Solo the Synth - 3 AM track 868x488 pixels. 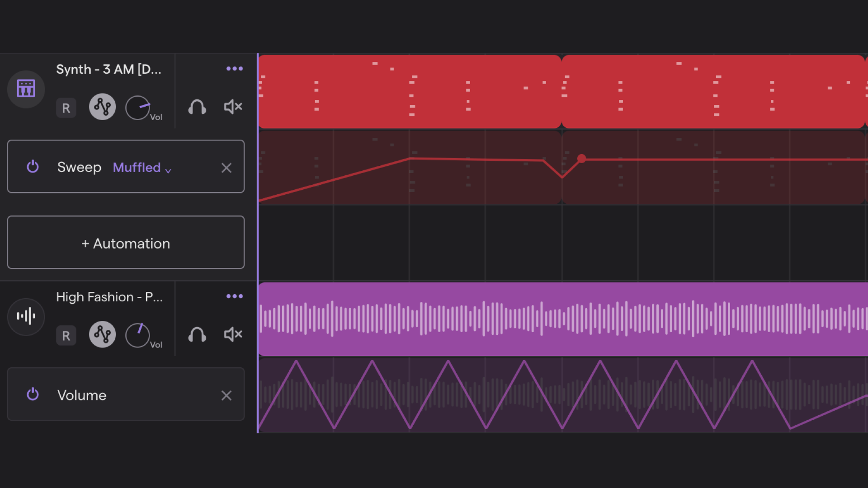[197, 107]
